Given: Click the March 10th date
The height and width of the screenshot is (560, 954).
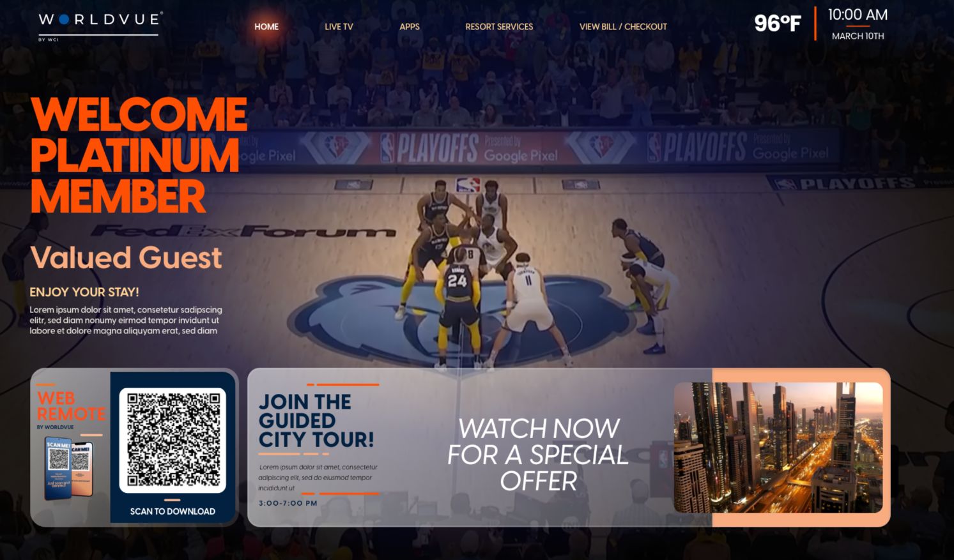Looking at the screenshot, I should point(858,36).
